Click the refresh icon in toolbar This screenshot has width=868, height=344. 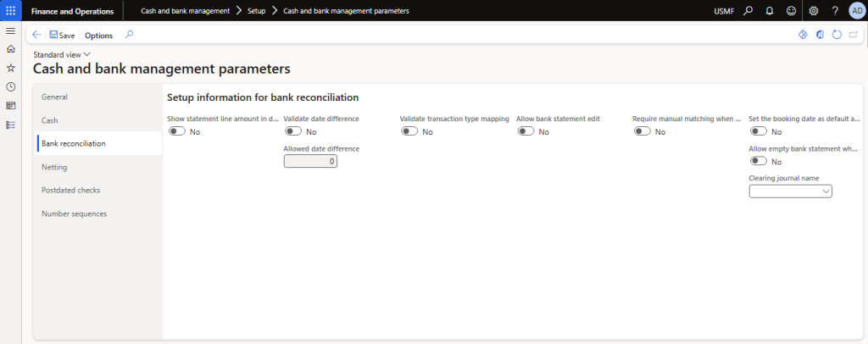[x=837, y=35]
